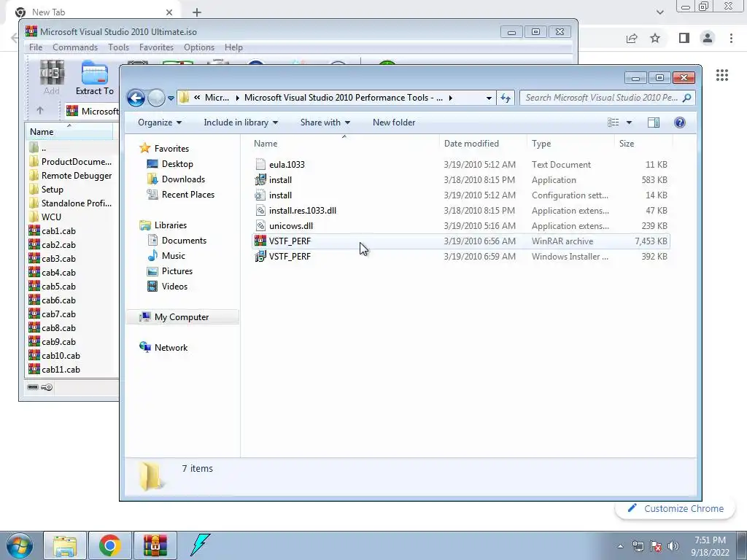Open WinRAR Tools menu

[118, 47]
